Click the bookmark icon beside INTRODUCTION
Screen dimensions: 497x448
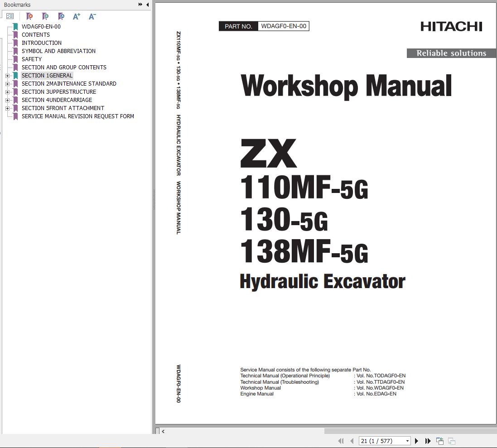[15, 43]
